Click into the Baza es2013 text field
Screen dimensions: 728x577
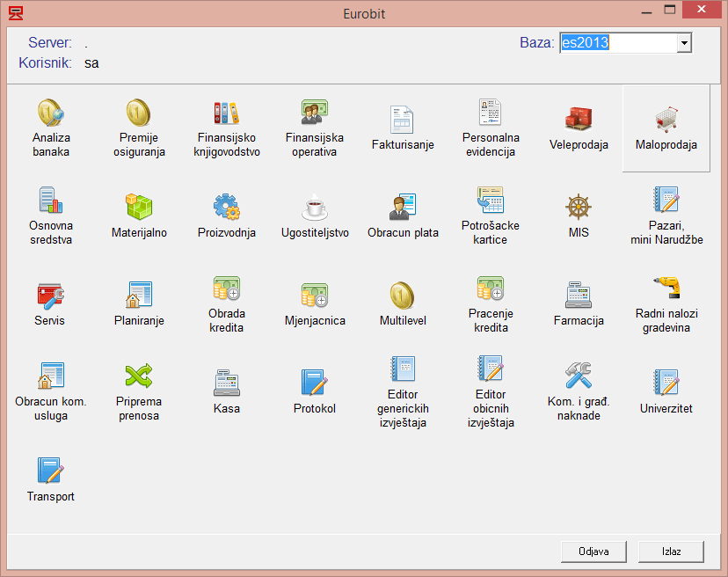[618, 43]
